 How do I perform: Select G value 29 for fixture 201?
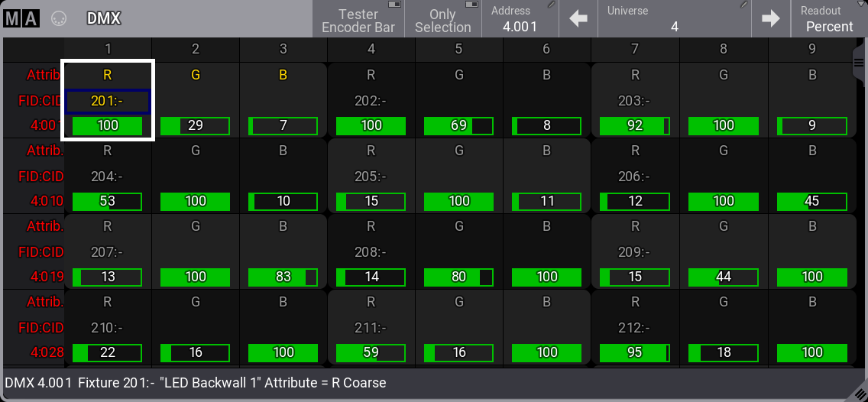click(x=196, y=125)
